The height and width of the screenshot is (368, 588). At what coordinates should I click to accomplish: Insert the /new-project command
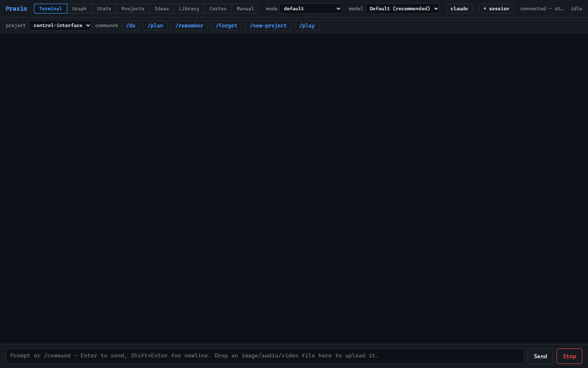268,25
